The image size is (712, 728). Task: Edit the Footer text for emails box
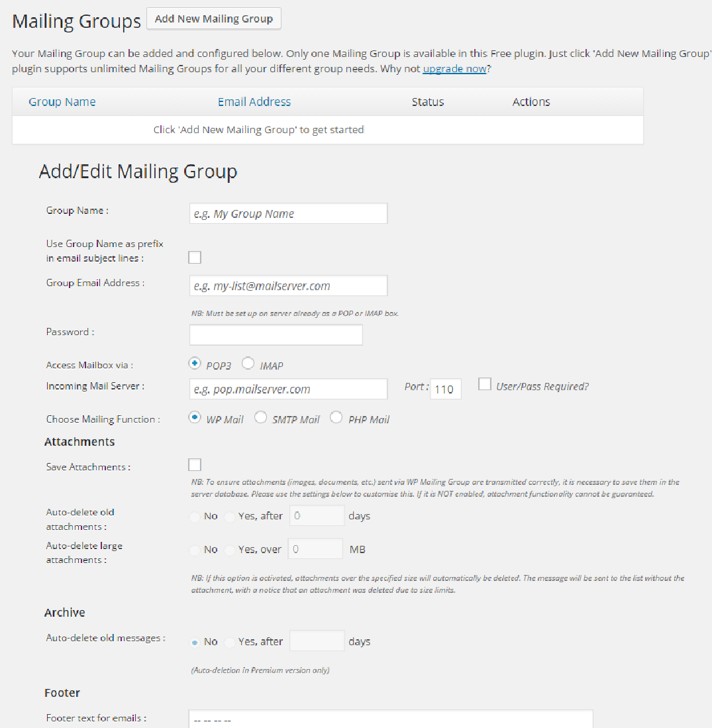click(391, 719)
